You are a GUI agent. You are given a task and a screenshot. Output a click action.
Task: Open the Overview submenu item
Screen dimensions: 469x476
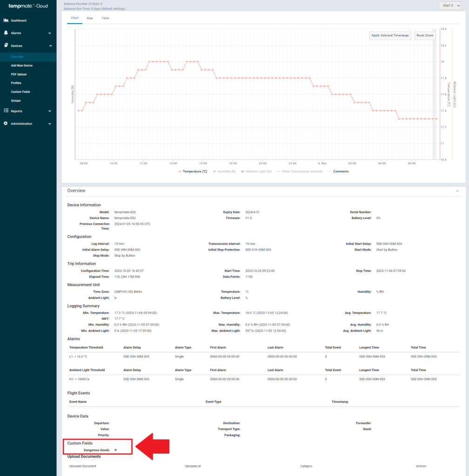(17, 57)
